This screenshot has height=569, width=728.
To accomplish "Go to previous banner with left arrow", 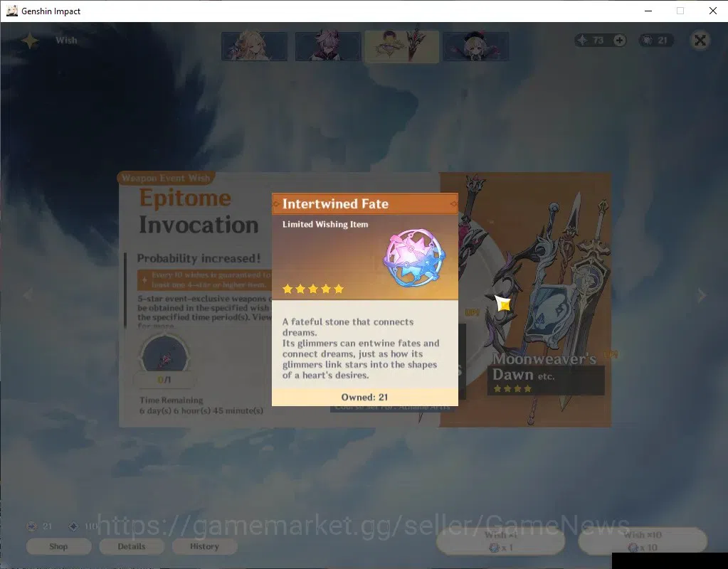I will pos(28,294).
